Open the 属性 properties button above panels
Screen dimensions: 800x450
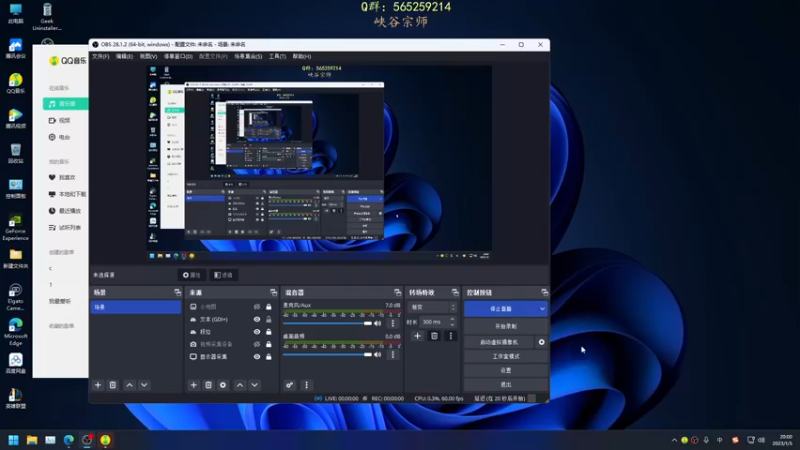tap(191, 275)
